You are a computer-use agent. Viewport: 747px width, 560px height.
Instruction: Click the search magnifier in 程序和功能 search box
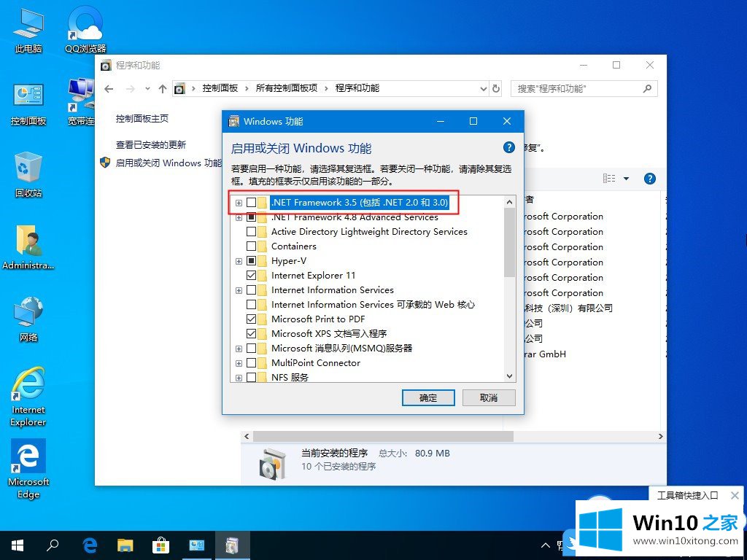(647, 88)
